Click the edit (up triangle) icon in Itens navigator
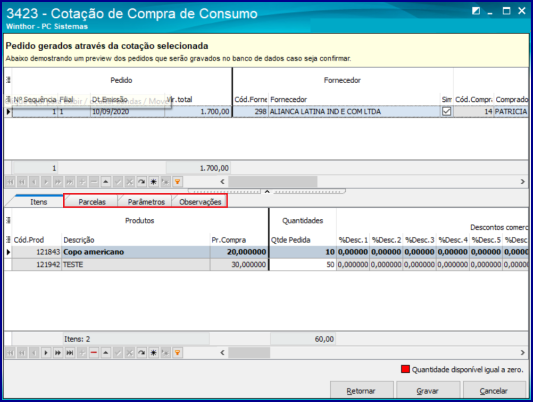 (x=106, y=353)
